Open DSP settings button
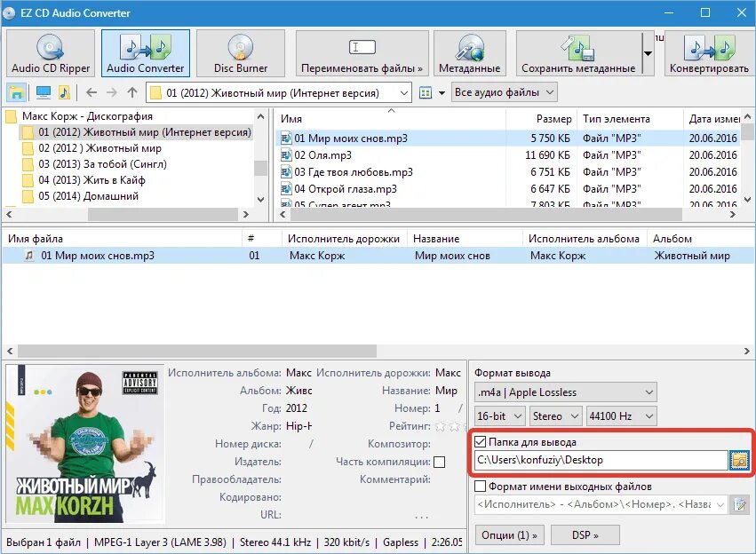The width and height of the screenshot is (756, 554). (x=585, y=535)
